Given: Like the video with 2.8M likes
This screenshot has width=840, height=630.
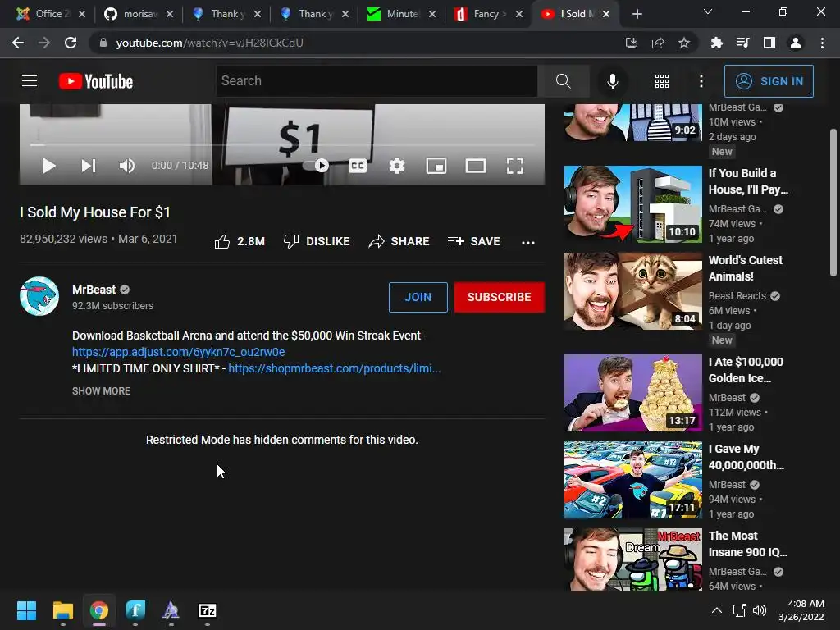Looking at the screenshot, I should [x=239, y=242].
